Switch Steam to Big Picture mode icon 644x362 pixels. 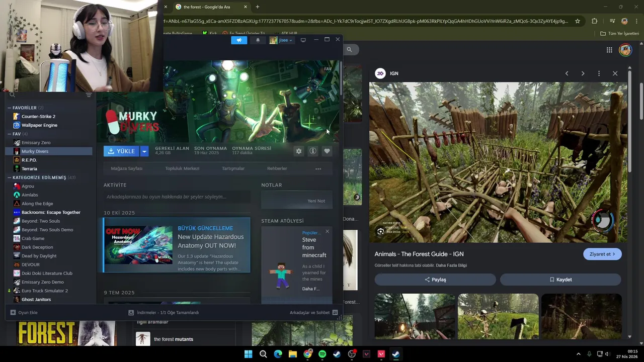(x=303, y=40)
